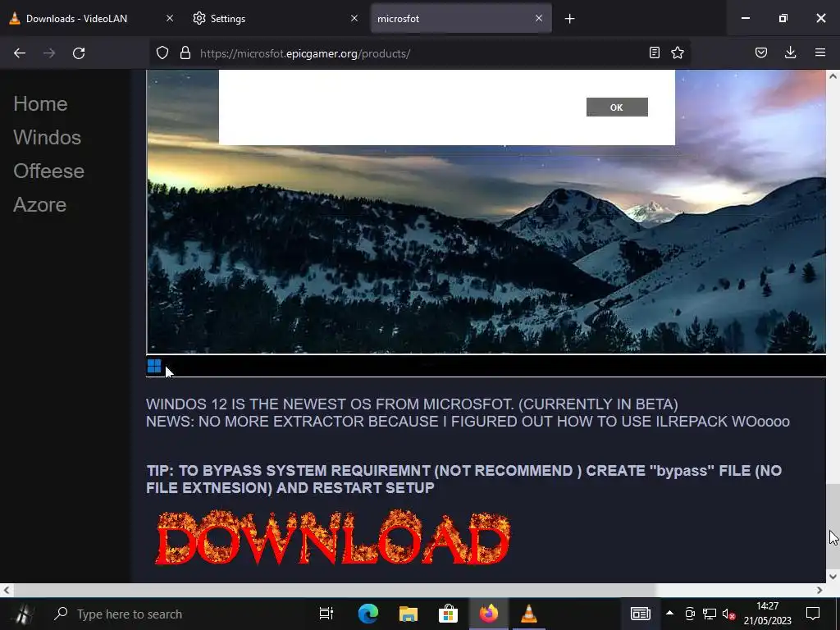Open a new browser tab

pos(569,19)
